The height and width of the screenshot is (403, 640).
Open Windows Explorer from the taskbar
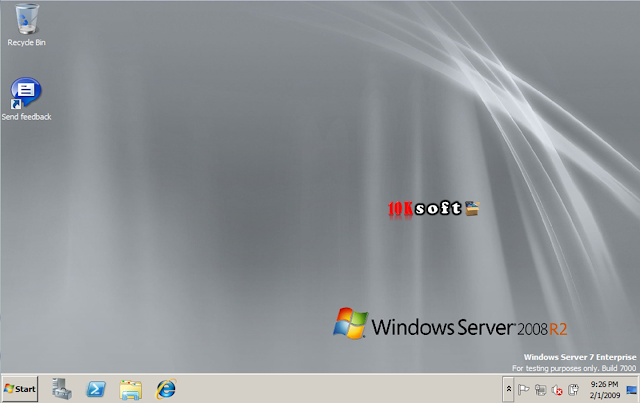(131, 390)
